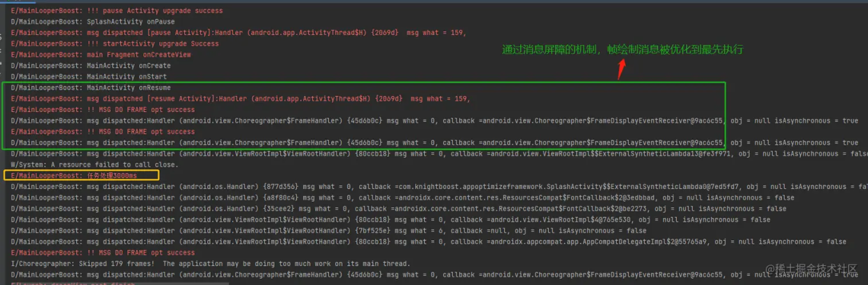
Task: Click the 'MainActivity onCreate' debug line
Action: [90, 66]
